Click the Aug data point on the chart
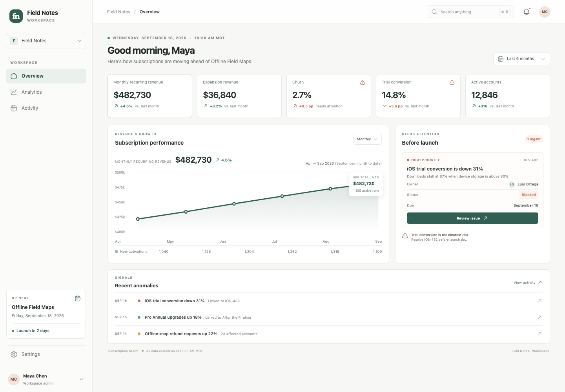Screen dimensions: 565x392 pyautogui.click(x=330, y=189)
